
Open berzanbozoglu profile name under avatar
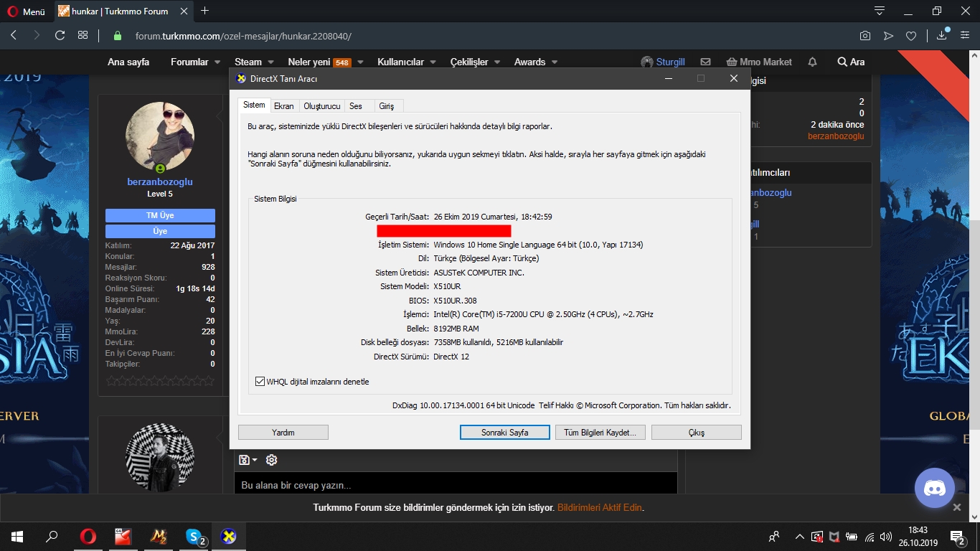click(160, 182)
